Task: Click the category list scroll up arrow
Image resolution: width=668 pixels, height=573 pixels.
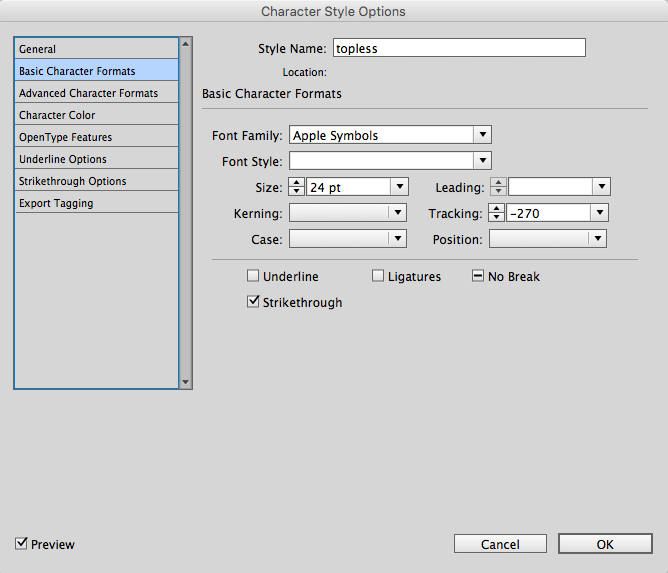Action: [185, 44]
